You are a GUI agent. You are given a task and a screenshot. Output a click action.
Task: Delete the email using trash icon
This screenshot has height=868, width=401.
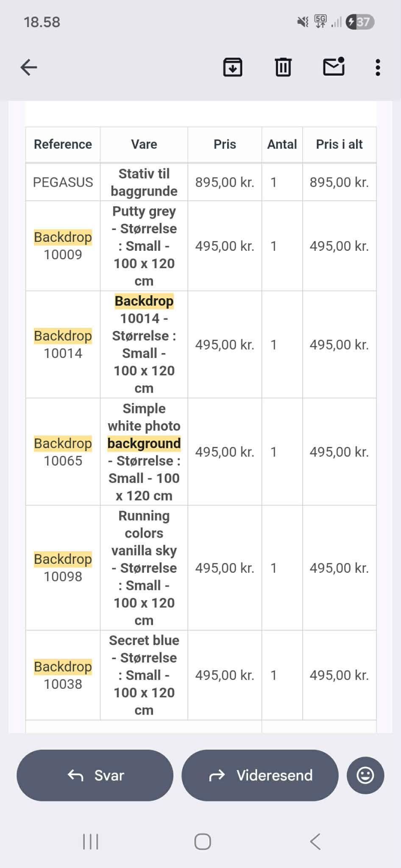pos(283,67)
